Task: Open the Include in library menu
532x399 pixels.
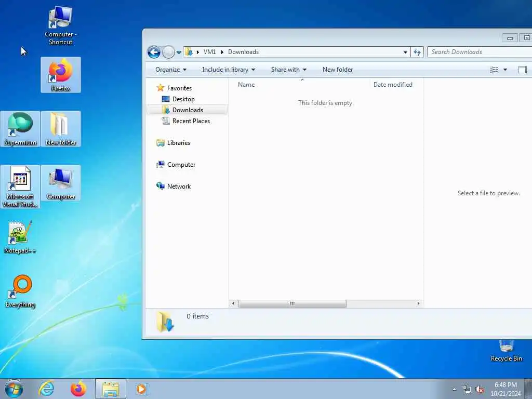Action: pyautogui.click(x=229, y=70)
